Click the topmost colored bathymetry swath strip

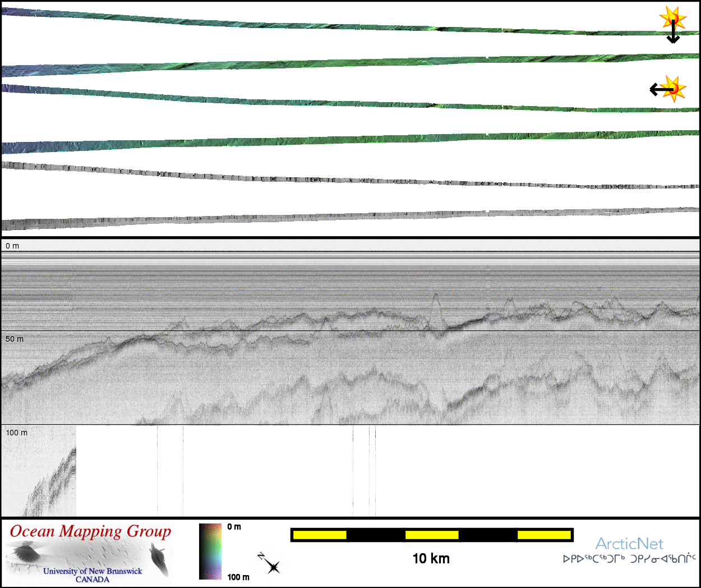tap(336, 25)
